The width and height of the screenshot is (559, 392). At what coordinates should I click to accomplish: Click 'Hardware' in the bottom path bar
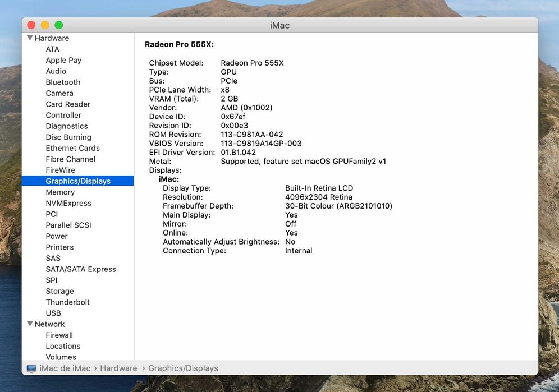click(x=118, y=368)
